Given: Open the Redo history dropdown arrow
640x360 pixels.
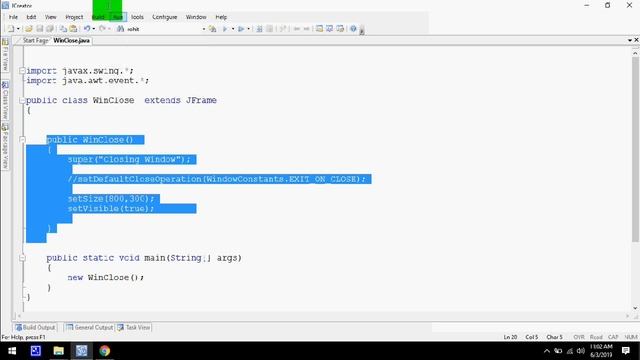Looking at the screenshot, I should [x=109, y=29].
